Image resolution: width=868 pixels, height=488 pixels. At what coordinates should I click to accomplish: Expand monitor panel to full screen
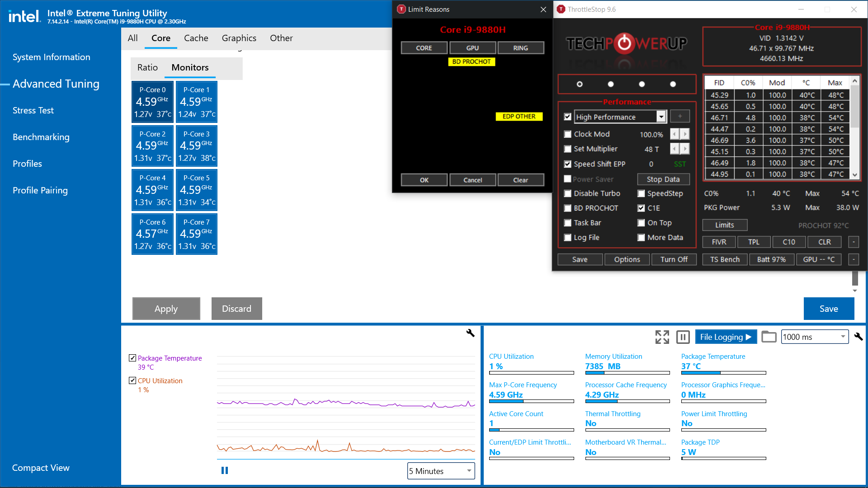[662, 337]
